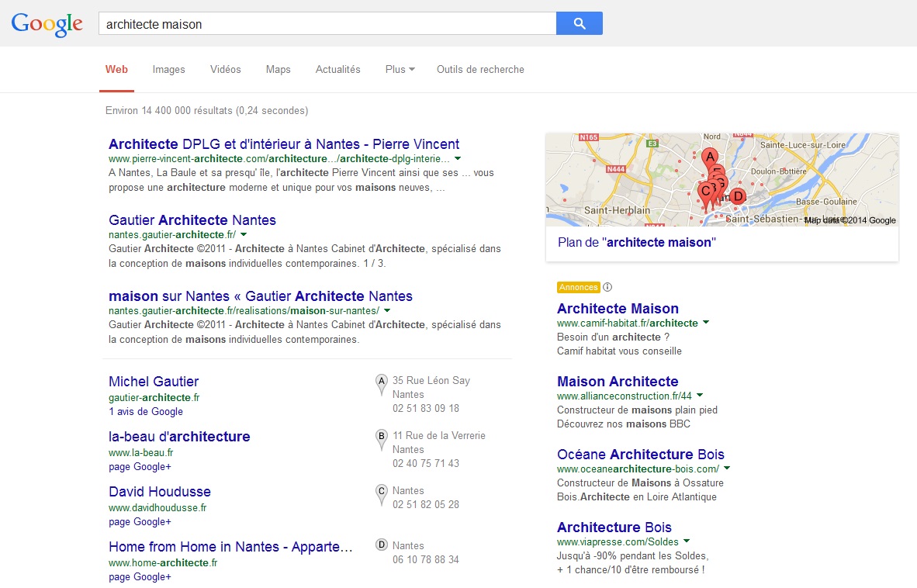Open the Michel Gautier local listing

click(x=154, y=381)
